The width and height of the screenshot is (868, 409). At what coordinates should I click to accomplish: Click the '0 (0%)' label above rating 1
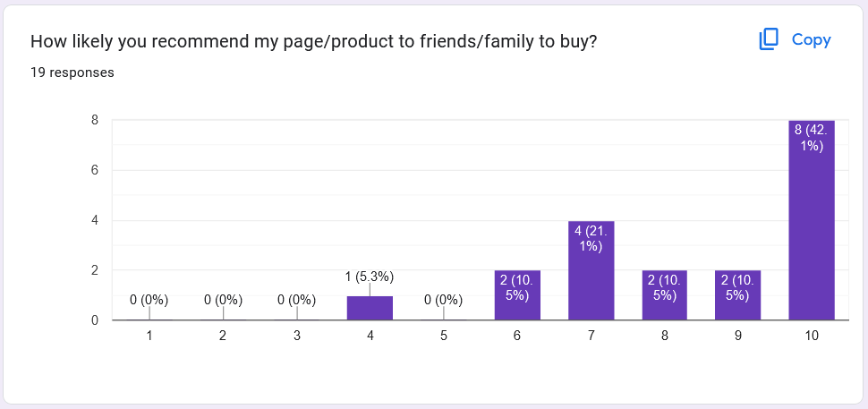(x=149, y=300)
